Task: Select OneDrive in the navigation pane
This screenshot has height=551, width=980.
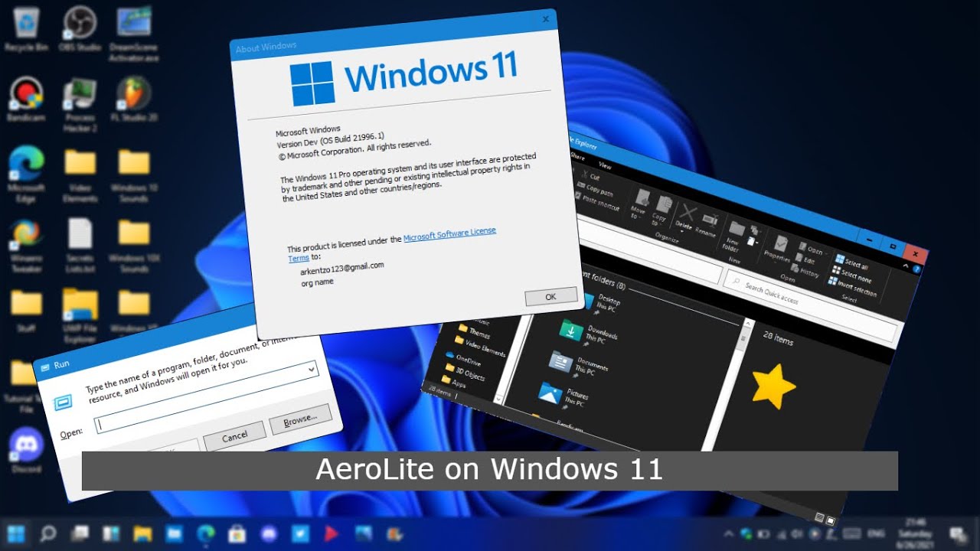Action: click(462, 357)
